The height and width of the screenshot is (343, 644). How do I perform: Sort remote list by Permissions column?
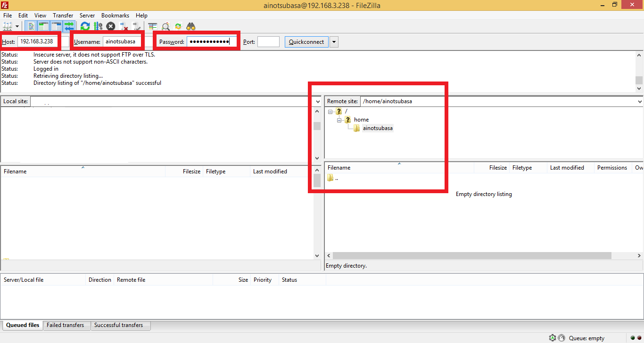[613, 168]
